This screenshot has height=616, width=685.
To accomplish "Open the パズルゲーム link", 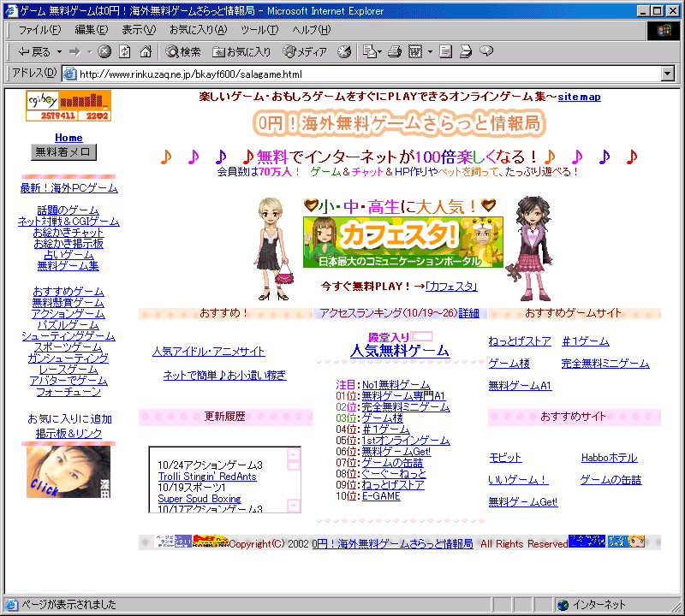I will [68, 325].
